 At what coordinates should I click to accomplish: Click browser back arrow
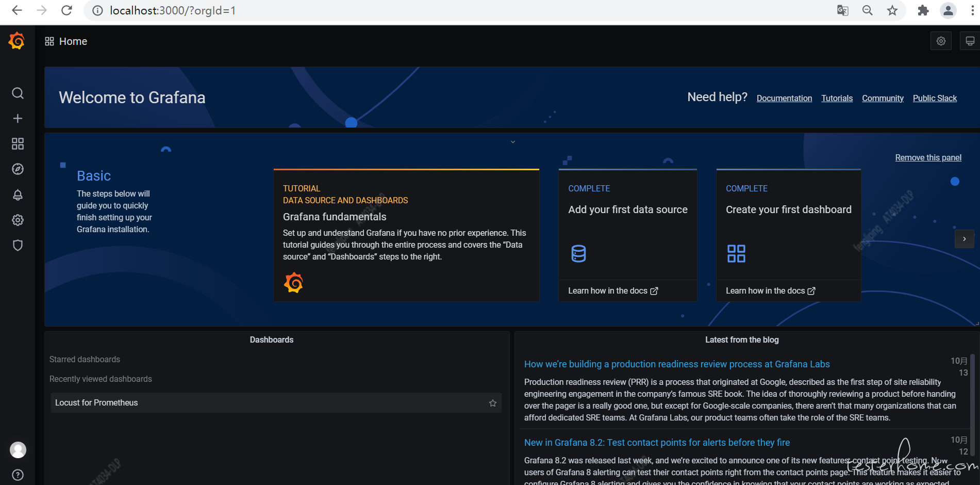(x=17, y=10)
